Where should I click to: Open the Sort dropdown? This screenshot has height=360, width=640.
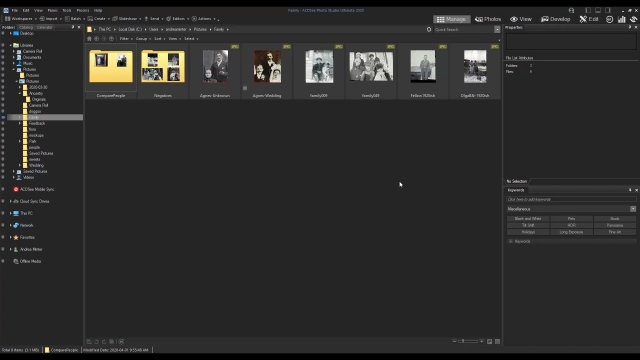159,39
